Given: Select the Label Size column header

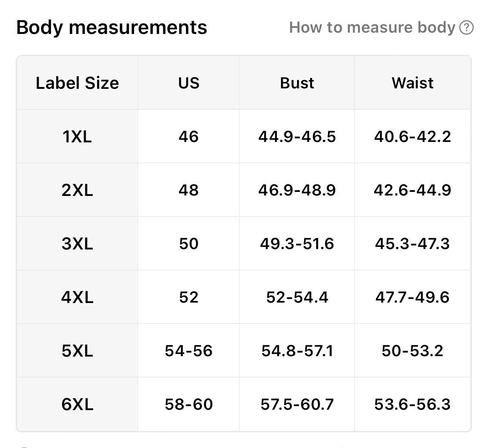Looking at the screenshot, I should [77, 83].
